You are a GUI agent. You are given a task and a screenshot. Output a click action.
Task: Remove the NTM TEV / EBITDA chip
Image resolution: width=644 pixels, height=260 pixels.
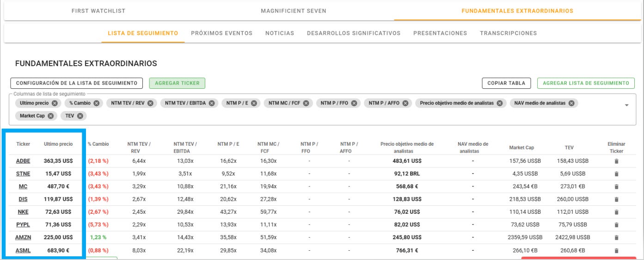click(x=211, y=103)
